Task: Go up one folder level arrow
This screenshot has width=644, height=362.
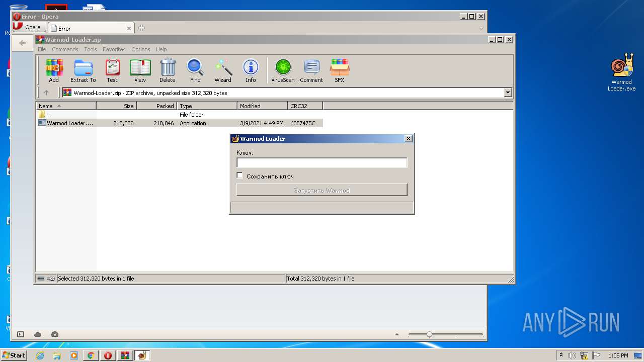Action: coord(46,93)
